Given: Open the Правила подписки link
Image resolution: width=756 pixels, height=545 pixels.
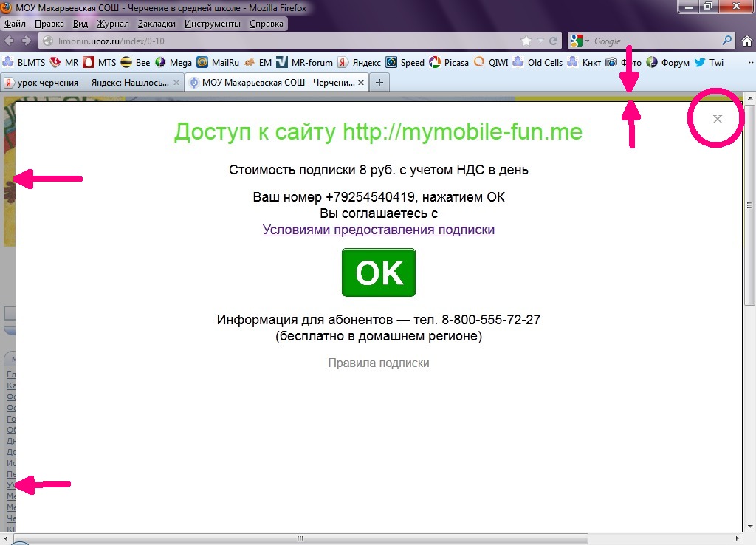Looking at the screenshot, I should [x=378, y=363].
